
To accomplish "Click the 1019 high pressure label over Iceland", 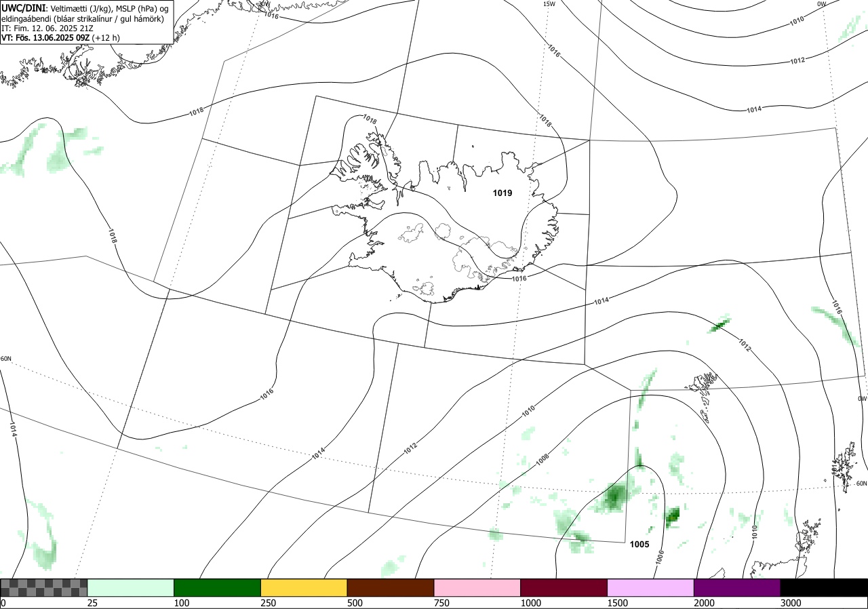I will (x=502, y=193).
